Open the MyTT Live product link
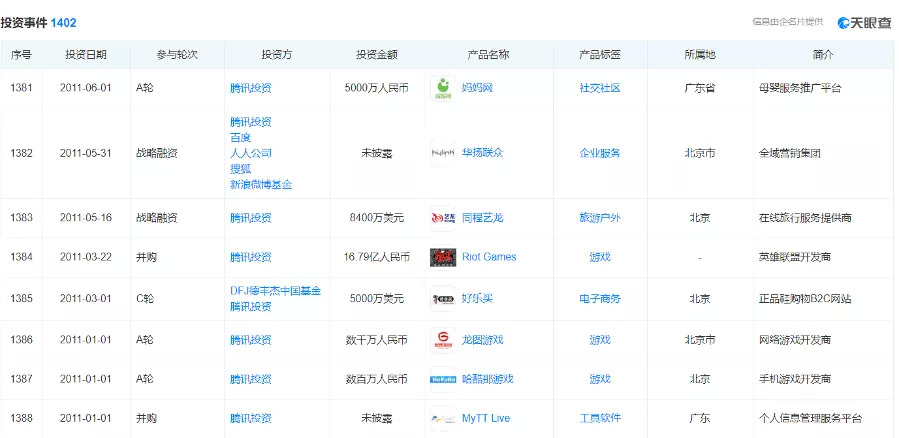899x438 pixels. tap(486, 419)
